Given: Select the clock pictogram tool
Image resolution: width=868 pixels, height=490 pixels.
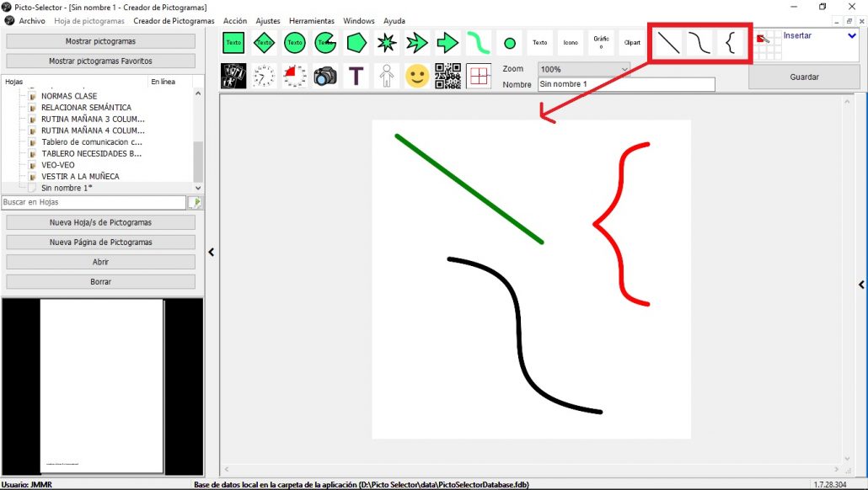Looking at the screenshot, I should [264, 76].
